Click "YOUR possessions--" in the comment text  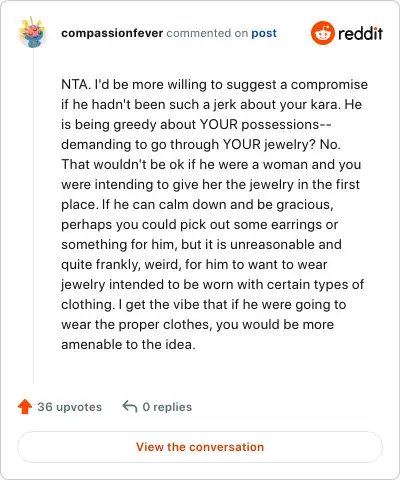pos(265,124)
